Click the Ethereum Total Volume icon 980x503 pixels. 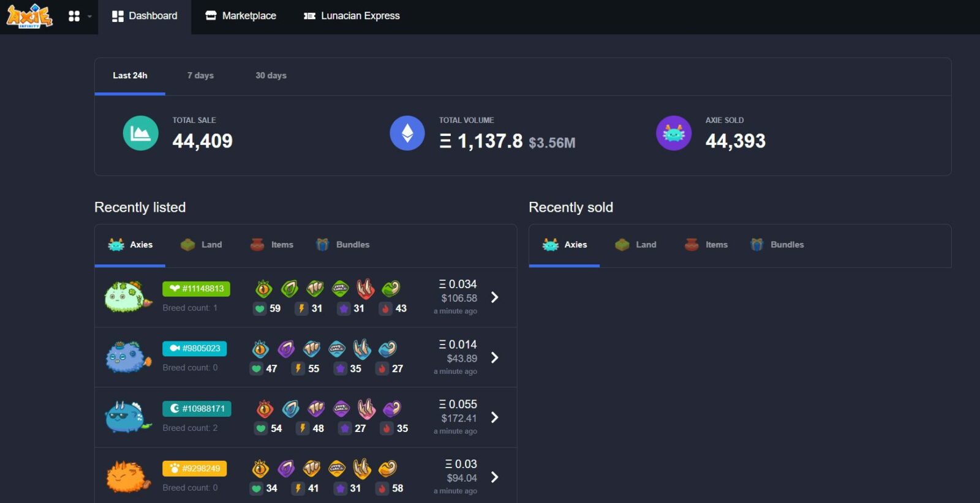coord(407,133)
